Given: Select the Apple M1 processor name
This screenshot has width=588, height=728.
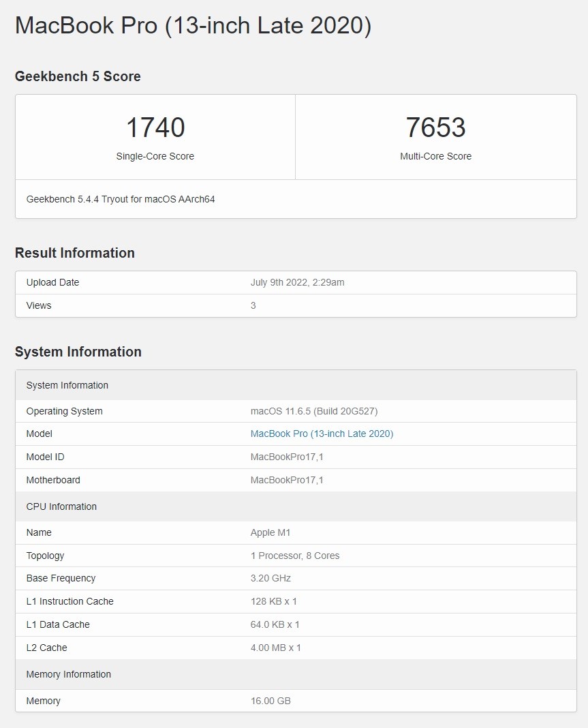Looking at the screenshot, I should point(271,532).
